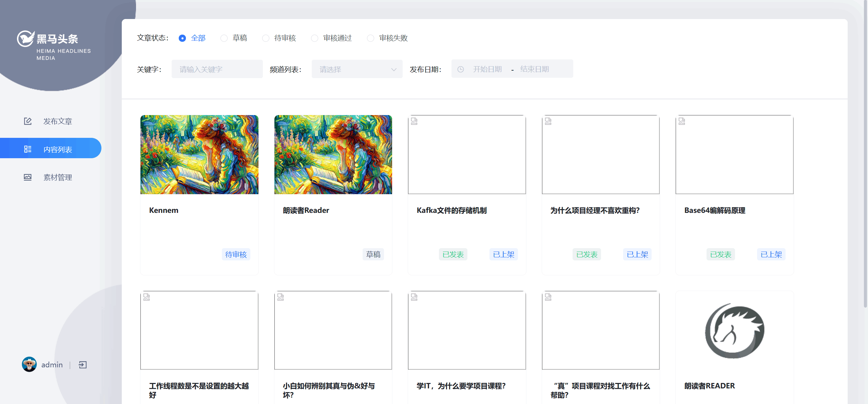Click the material management picture icon
Screen dimensions: 868x404
coord(27,177)
